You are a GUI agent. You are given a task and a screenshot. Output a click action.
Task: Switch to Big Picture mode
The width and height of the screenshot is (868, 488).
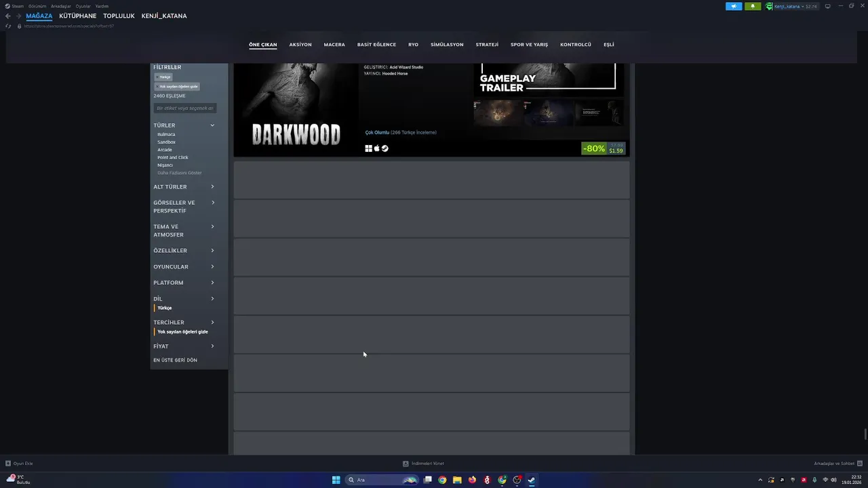tap(827, 6)
